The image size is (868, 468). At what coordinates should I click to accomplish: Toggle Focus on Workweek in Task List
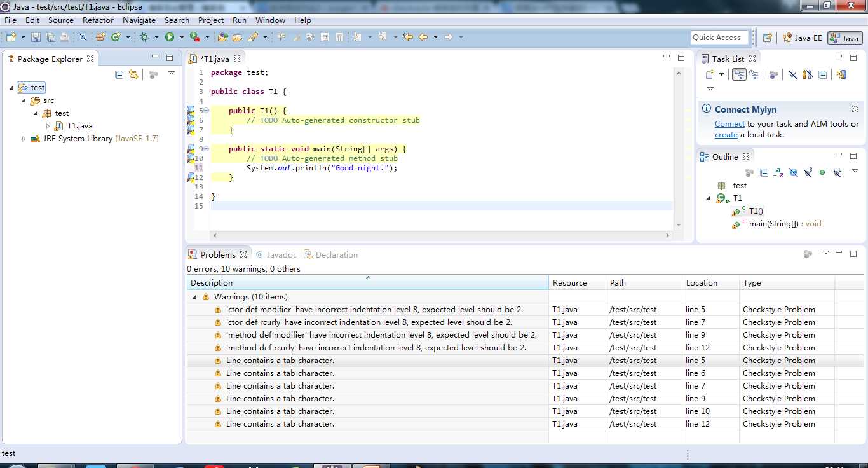click(773, 74)
